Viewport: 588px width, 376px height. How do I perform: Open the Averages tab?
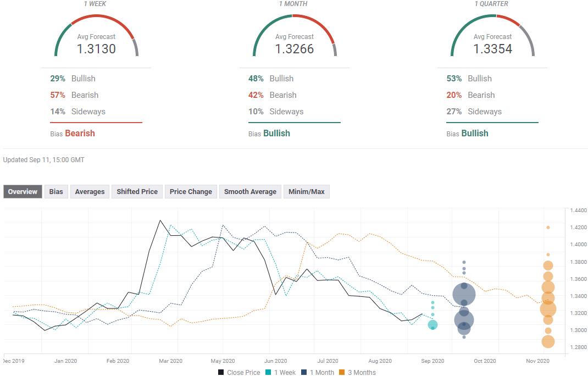(90, 191)
